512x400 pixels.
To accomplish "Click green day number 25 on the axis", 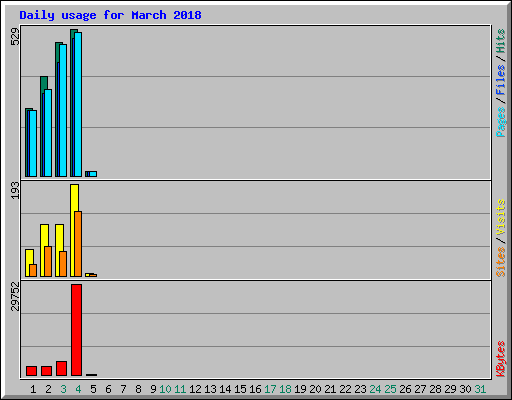I will (x=390, y=389).
